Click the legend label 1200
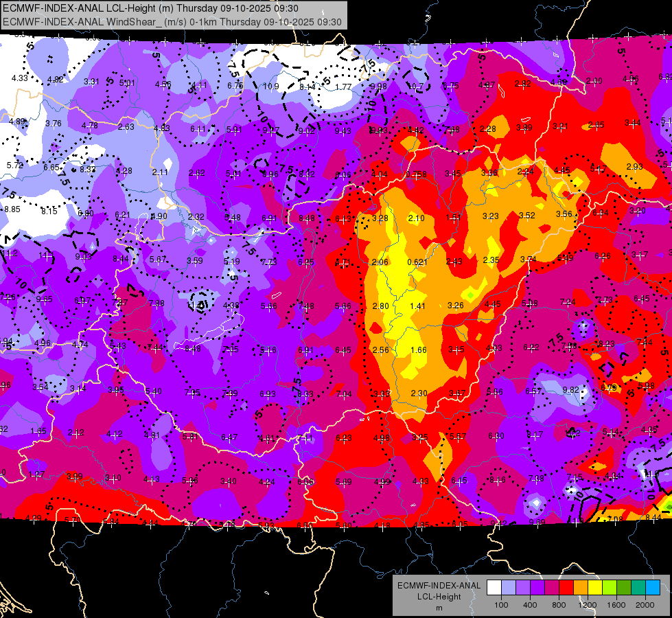 pyautogui.click(x=588, y=605)
